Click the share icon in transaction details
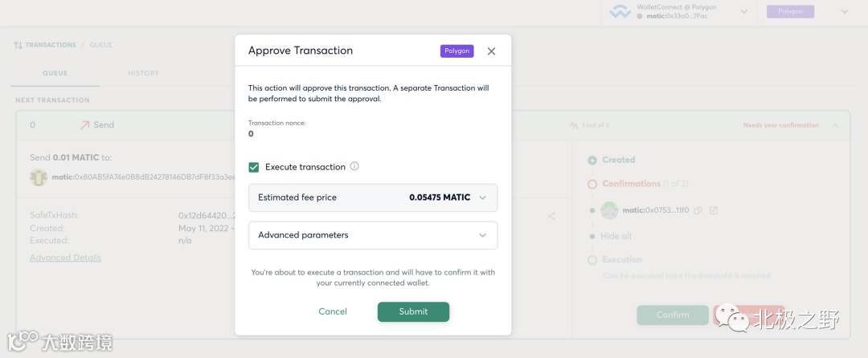The image size is (868, 358). [x=551, y=216]
